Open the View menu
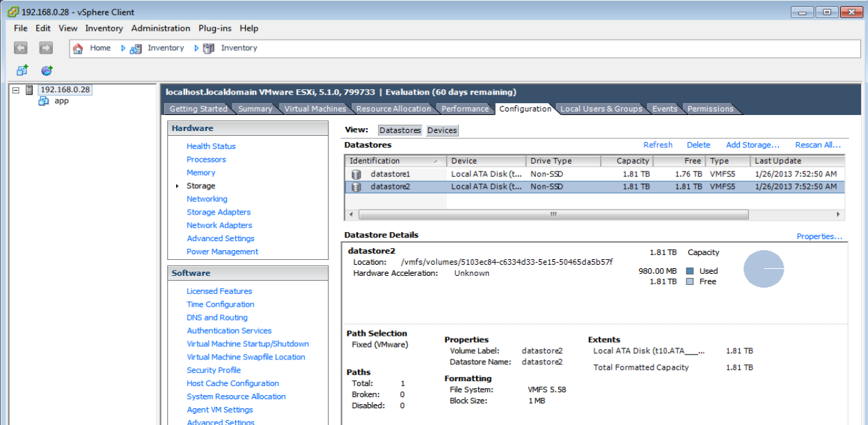Viewport: 868px width, 425px height. [x=68, y=29]
